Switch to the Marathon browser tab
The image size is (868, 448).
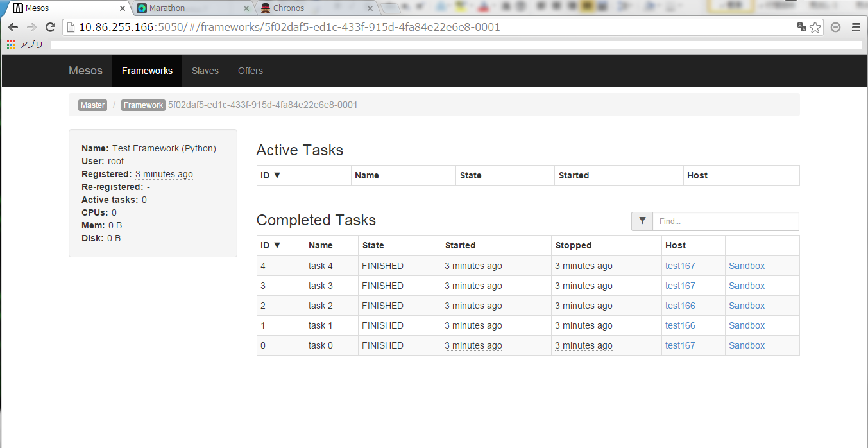click(188, 8)
